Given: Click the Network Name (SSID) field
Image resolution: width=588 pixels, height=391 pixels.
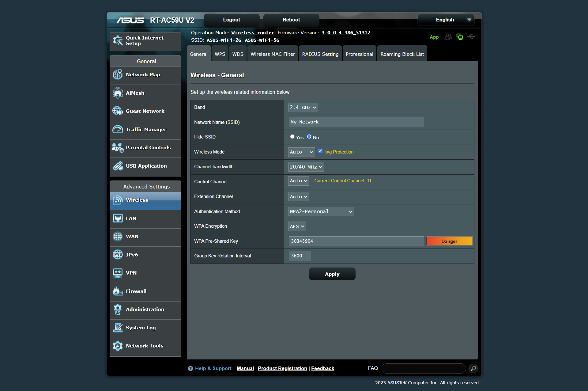Looking at the screenshot, I should tap(356, 122).
